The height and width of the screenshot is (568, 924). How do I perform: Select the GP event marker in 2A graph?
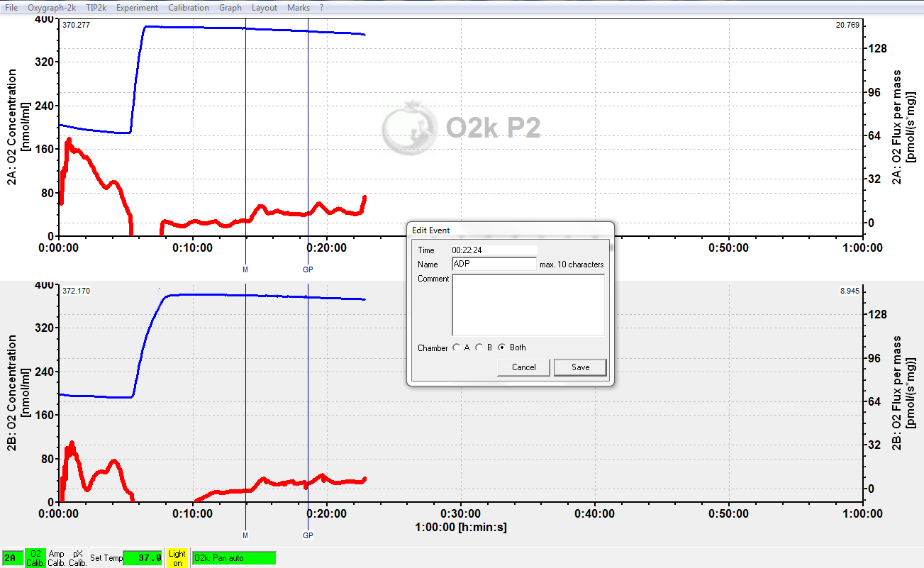(x=308, y=269)
